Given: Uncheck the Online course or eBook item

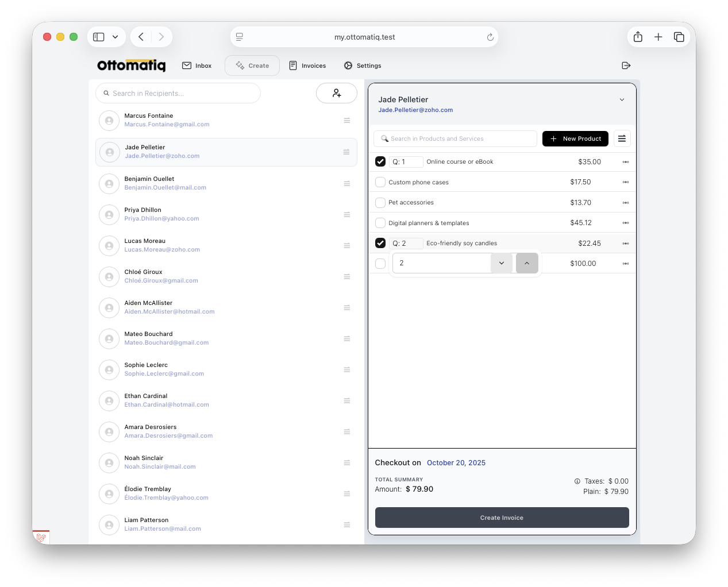Looking at the screenshot, I should [380, 161].
